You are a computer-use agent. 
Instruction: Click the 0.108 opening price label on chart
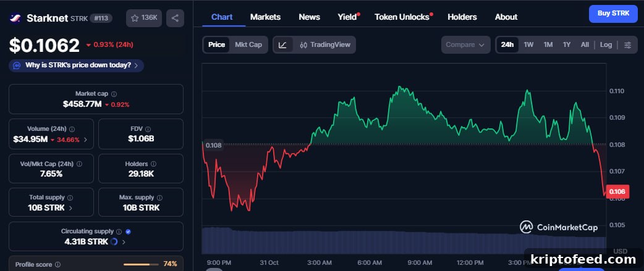point(214,145)
